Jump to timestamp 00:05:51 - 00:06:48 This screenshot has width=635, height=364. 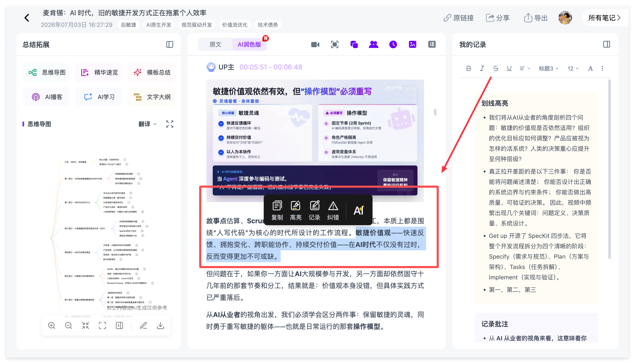[x=271, y=67]
